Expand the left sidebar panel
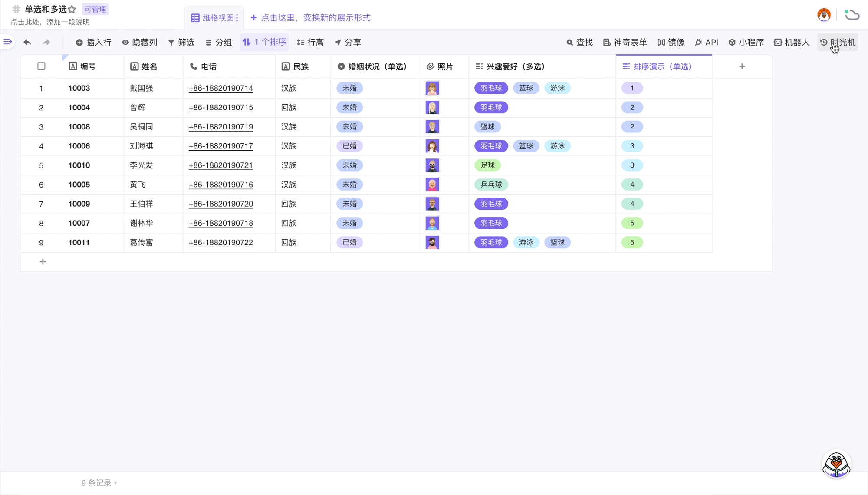 pos(8,42)
